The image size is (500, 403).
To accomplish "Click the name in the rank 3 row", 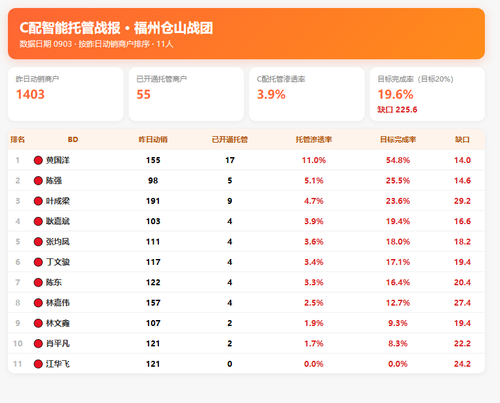I will click(58, 201).
